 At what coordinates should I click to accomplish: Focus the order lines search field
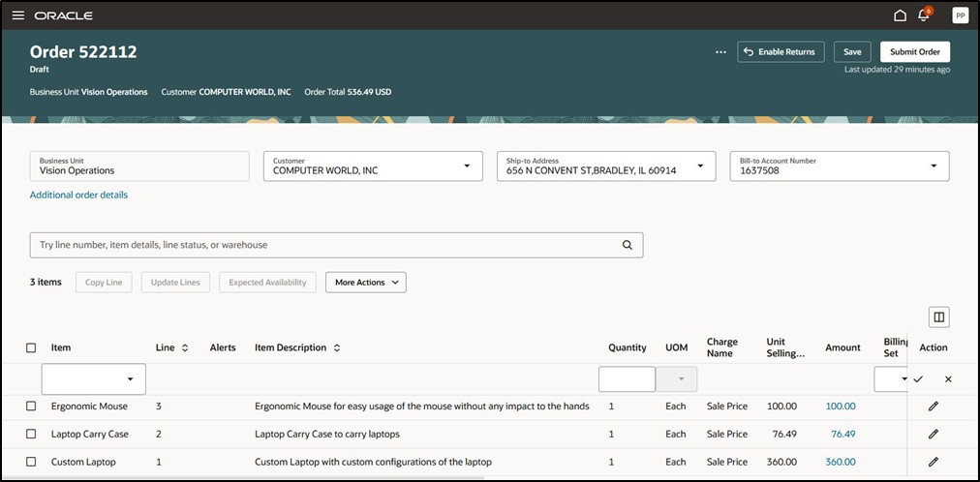pos(336,246)
